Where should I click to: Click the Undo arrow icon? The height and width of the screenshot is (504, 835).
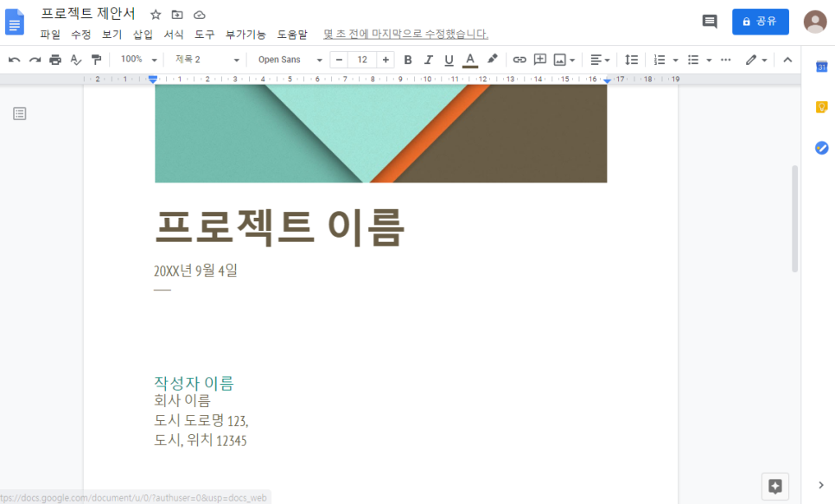pos(15,60)
